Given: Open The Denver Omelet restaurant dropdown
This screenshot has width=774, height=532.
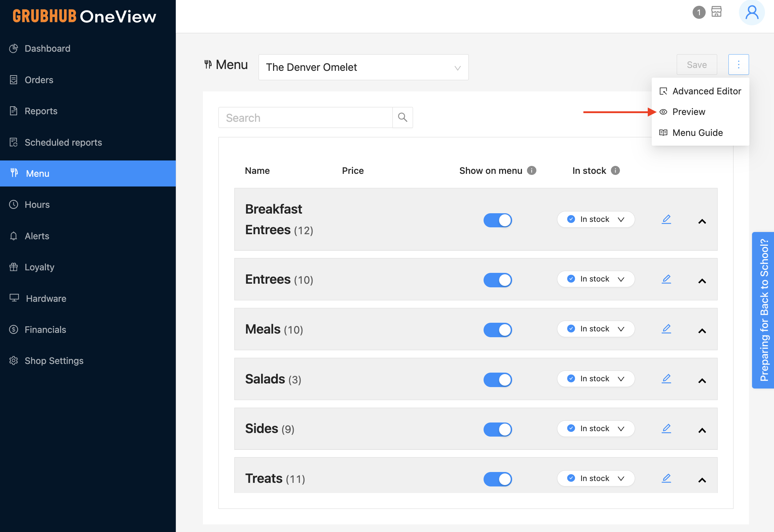Looking at the screenshot, I should click(363, 67).
